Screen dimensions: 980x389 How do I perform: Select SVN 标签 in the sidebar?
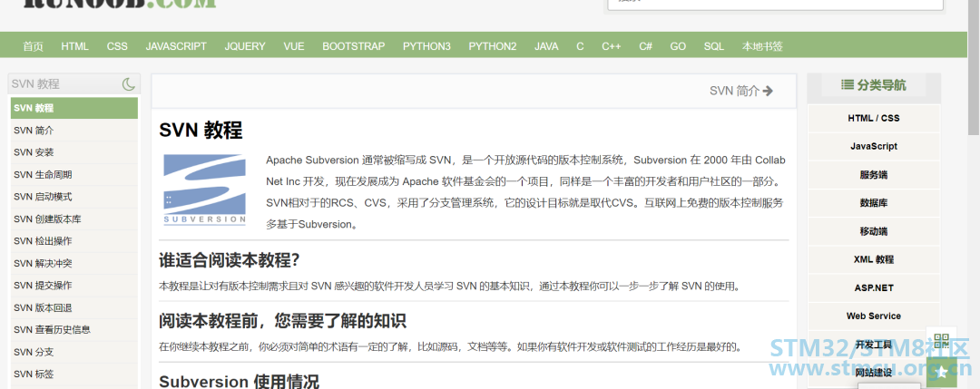[74, 374]
